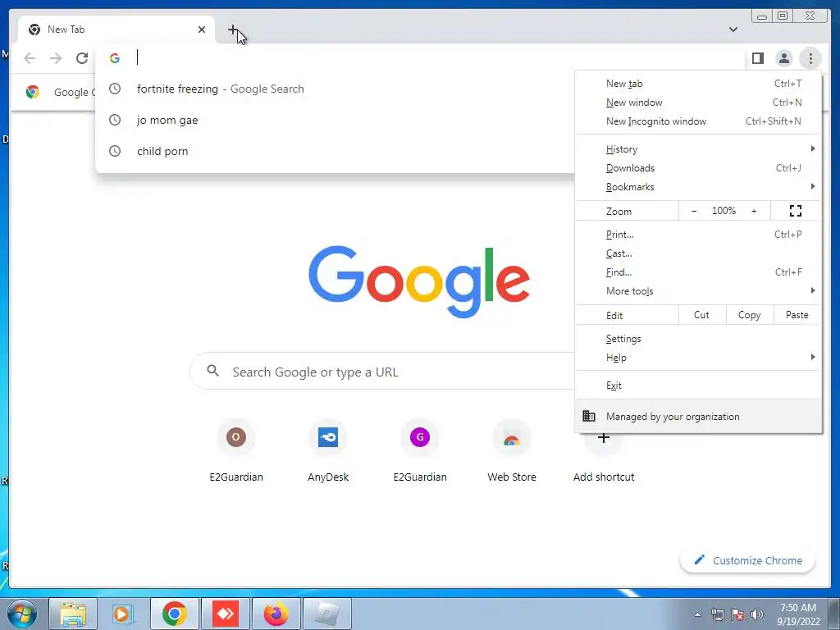Open the Action Center flag tray icon
The image size is (840, 630).
click(737, 614)
